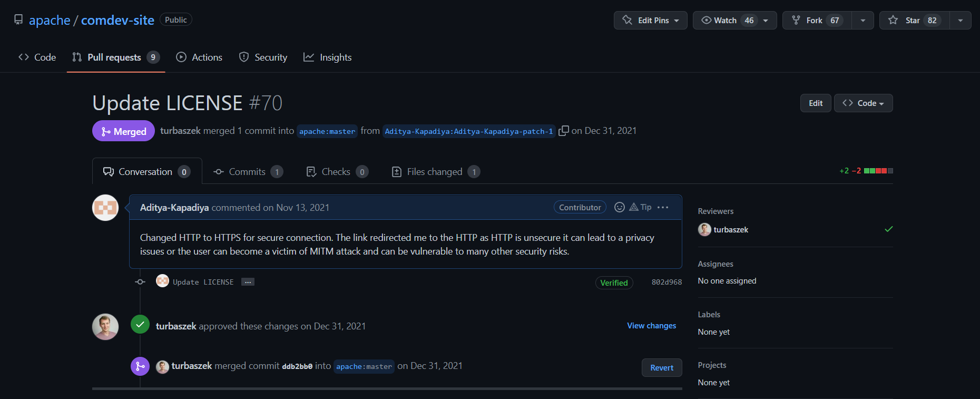Screen dimensions: 980x399
Task: Add a reaction with the smiley icon
Action: (x=620, y=207)
